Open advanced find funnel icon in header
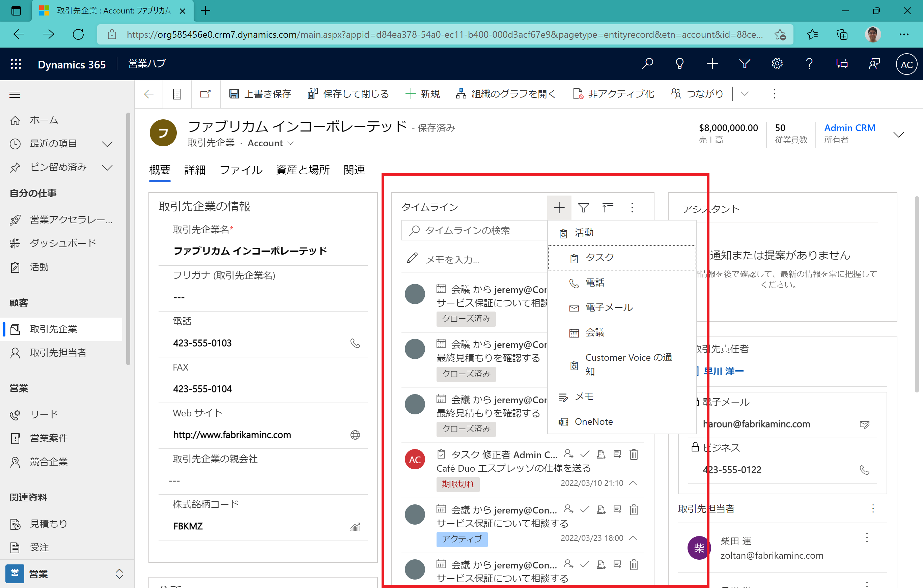Viewport: 923px width, 588px height. [745, 64]
